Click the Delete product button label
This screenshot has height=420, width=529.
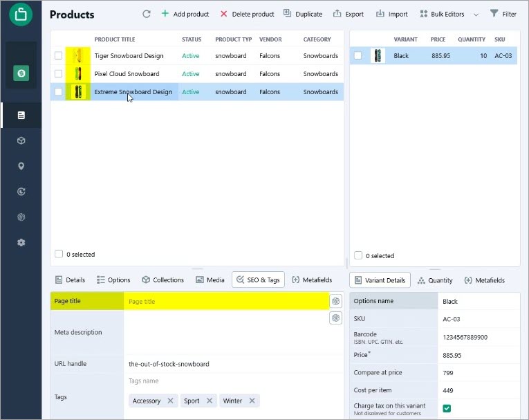point(253,14)
